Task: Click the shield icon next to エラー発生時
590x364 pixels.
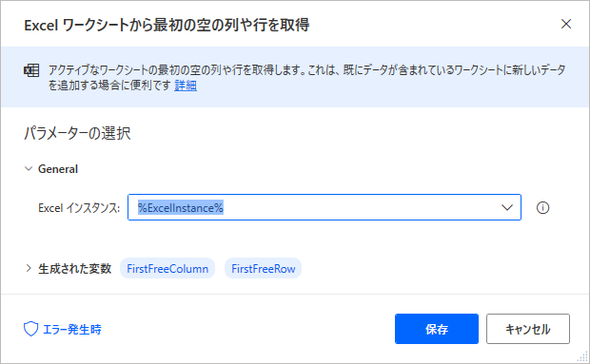Action: 30,329
